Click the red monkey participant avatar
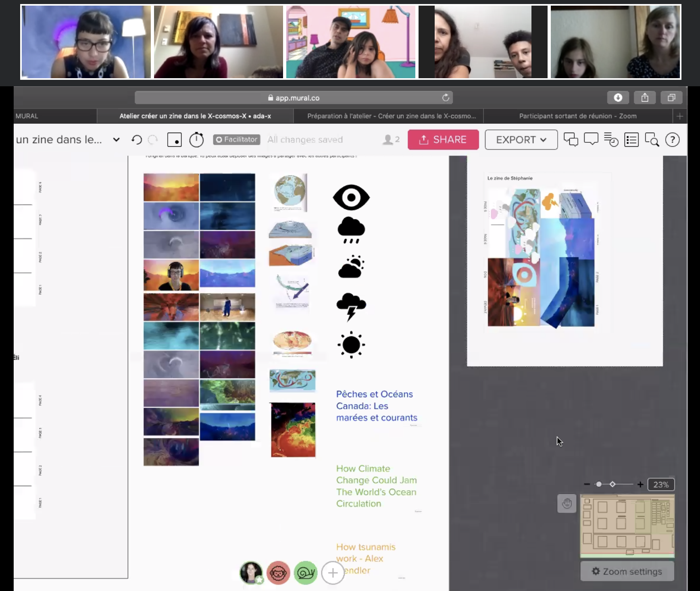Screen dimensions: 700x591 click(x=278, y=572)
